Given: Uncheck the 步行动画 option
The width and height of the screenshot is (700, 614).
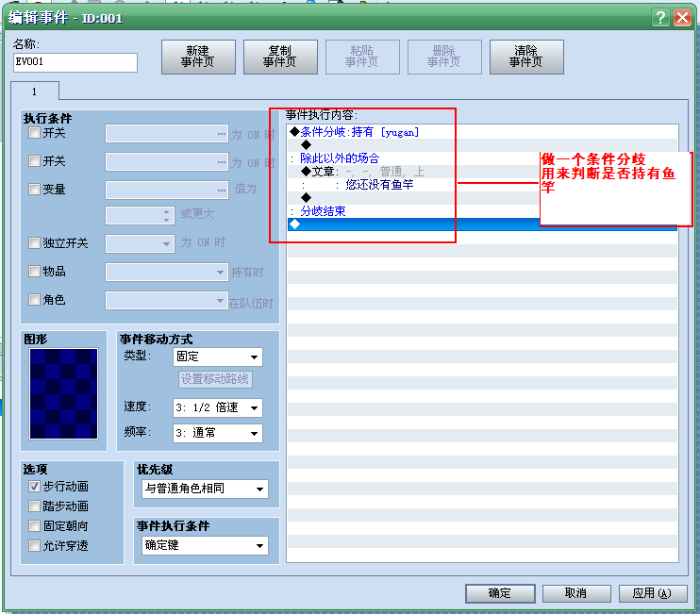Looking at the screenshot, I should coord(34,486).
